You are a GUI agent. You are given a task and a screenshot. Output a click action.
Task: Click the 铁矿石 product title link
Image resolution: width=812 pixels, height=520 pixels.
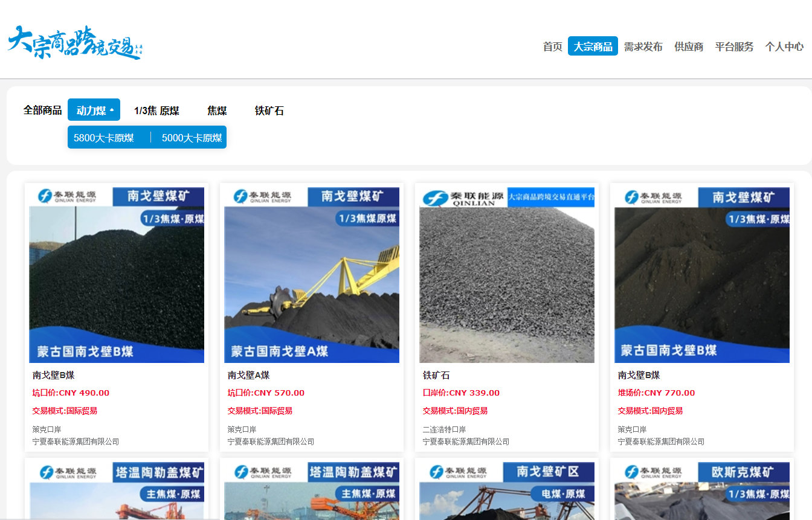436,375
